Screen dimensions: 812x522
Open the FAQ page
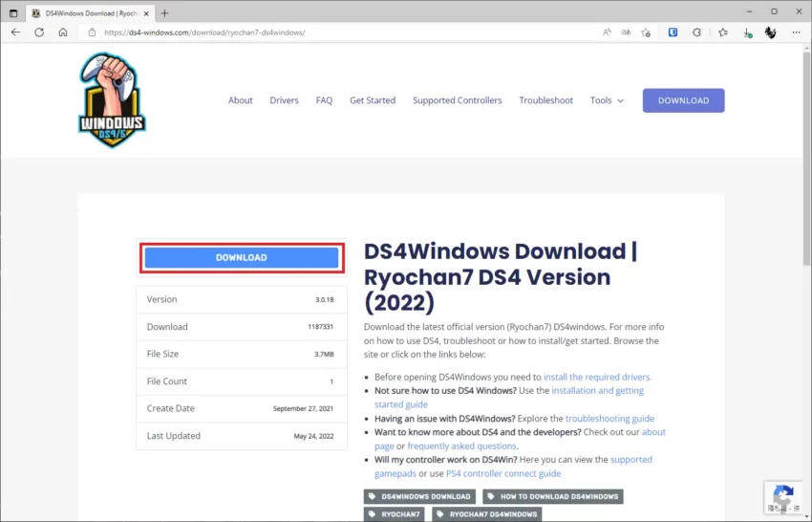coord(324,100)
